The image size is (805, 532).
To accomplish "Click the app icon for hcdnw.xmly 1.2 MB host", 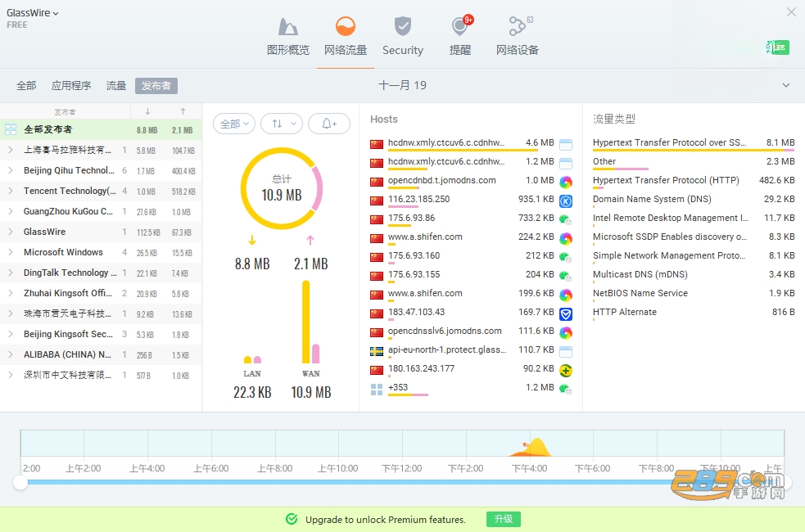I will [x=566, y=164].
